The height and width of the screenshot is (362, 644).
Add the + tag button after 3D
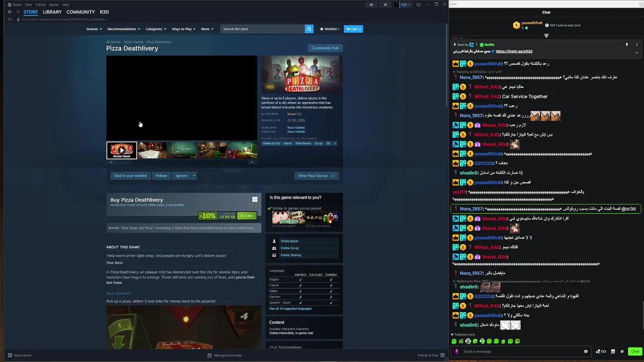click(335, 143)
